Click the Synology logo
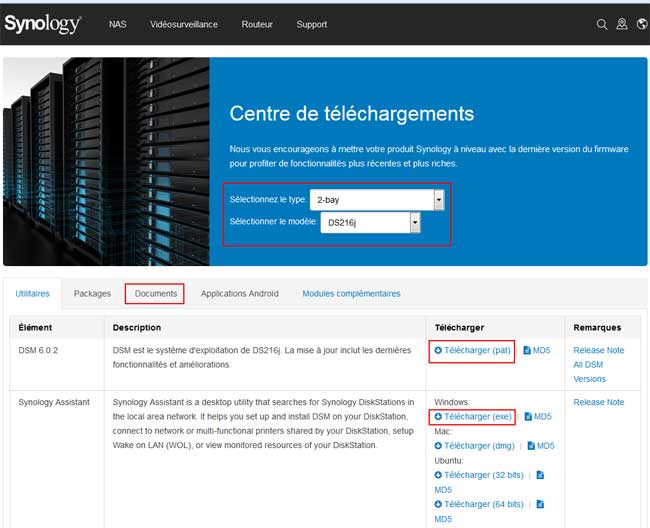Image resolution: width=650 pixels, height=528 pixels. tap(42, 24)
